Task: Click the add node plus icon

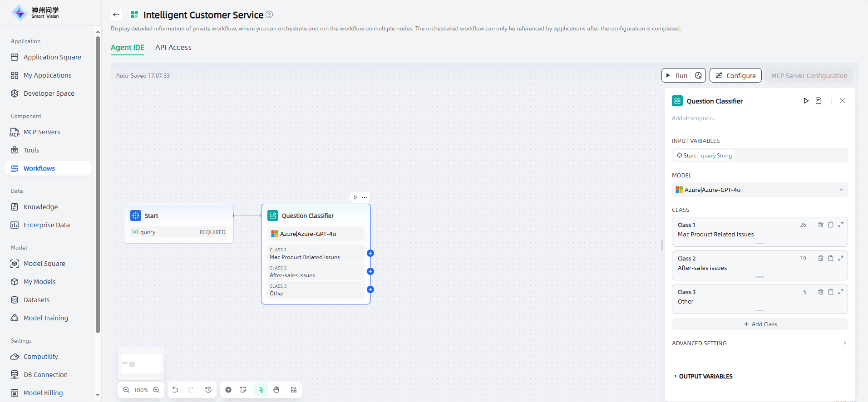Action: pyautogui.click(x=228, y=390)
